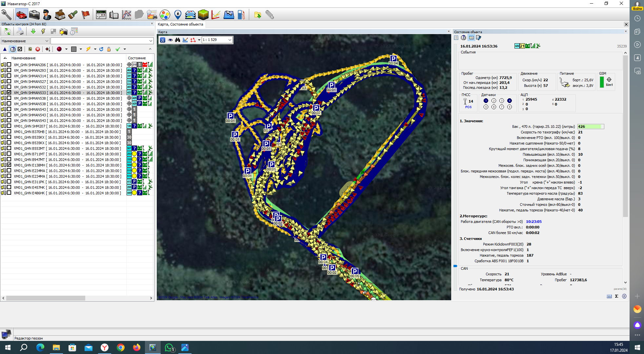Select the help disk icon in Состояние объекта

[463, 38]
